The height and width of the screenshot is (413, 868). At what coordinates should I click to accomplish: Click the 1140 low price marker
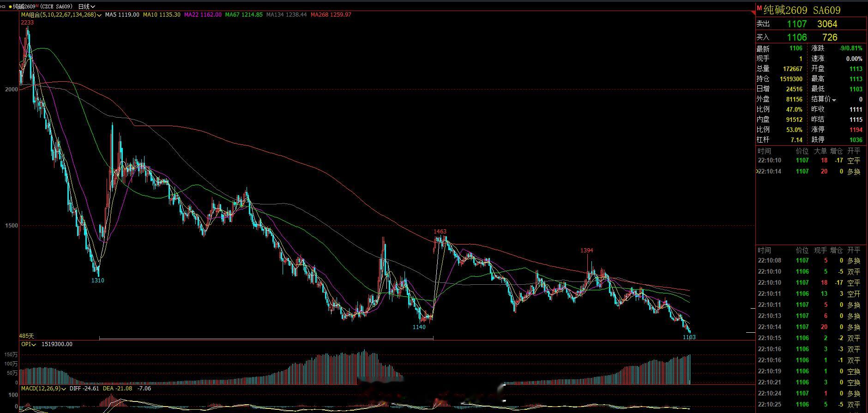419,327
